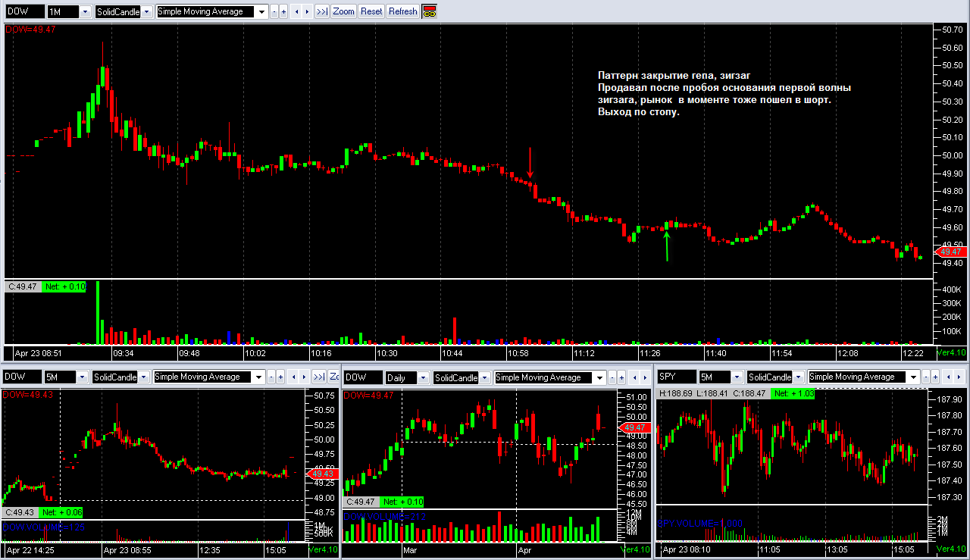Image resolution: width=970 pixels, height=560 pixels.
Task: Click minus button in SPY chart toolbar
Action: click(927, 377)
